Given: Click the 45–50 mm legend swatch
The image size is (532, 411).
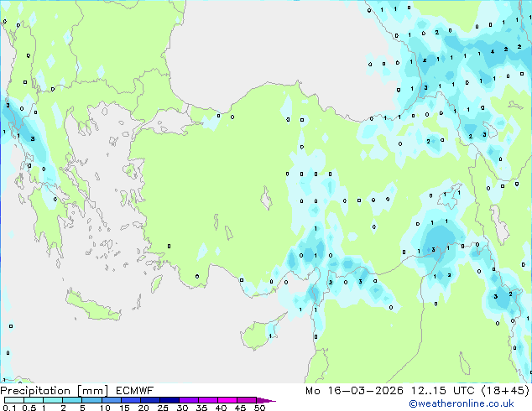Looking at the screenshot, I should [246, 400].
